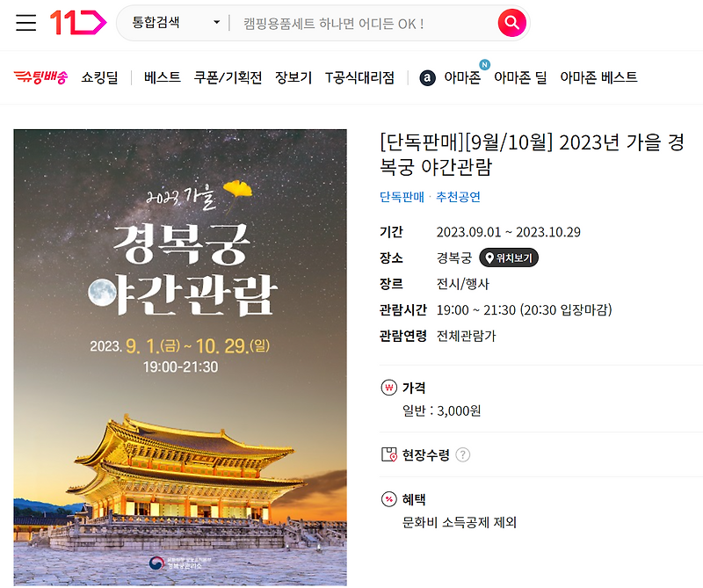This screenshot has height=588, width=703.
Task: Click the 추천공연 tag link
Action: pyautogui.click(x=458, y=197)
